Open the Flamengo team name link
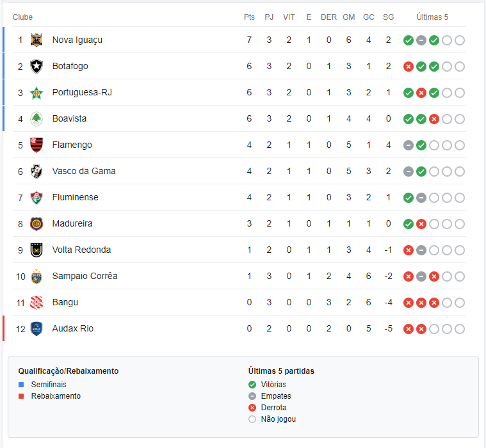This screenshot has height=448, width=486. (x=72, y=145)
